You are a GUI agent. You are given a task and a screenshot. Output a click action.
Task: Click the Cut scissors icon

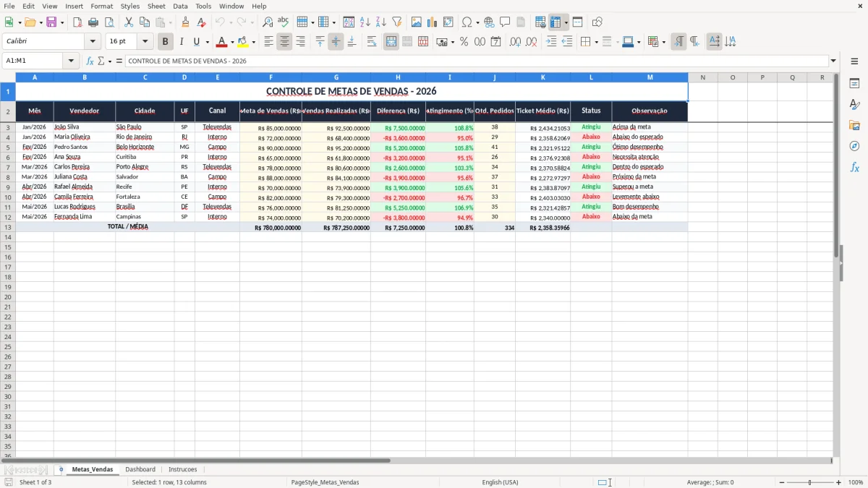(x=129, y=22)
